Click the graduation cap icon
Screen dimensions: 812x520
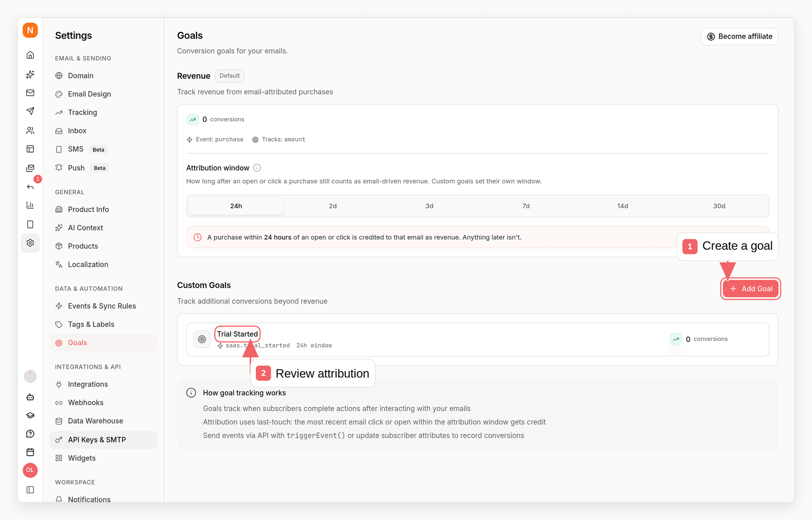(30, 415)
